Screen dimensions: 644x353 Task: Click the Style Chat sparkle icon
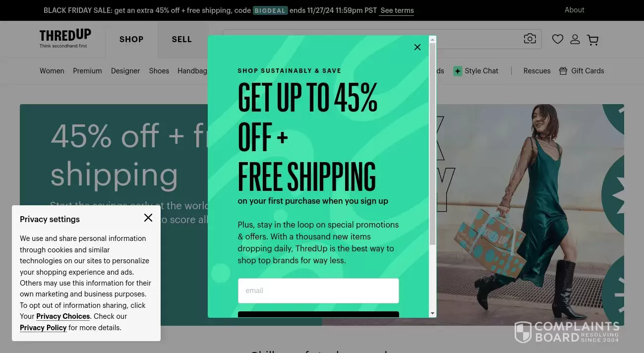458,71
